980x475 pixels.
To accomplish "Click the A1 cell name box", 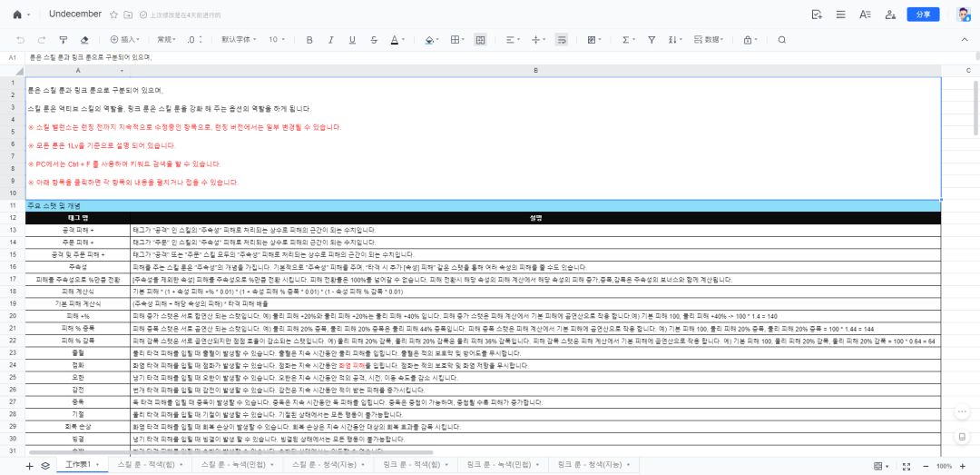I will (13, 57).
